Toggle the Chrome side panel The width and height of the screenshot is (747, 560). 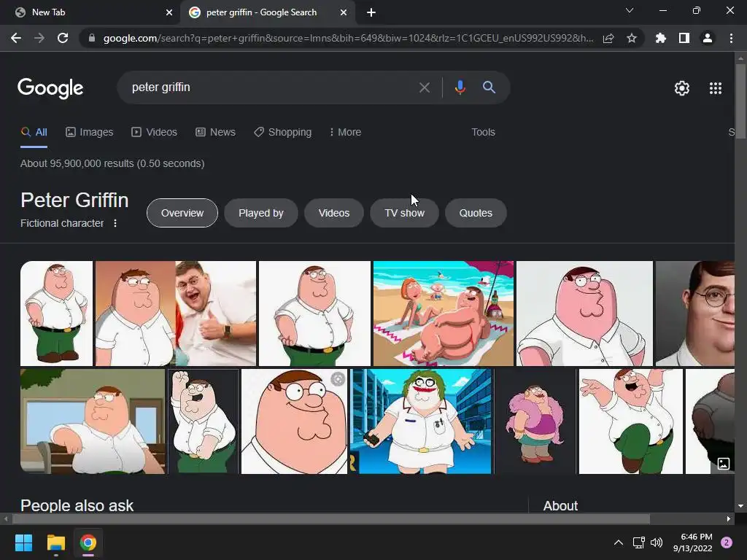[684, 38]
